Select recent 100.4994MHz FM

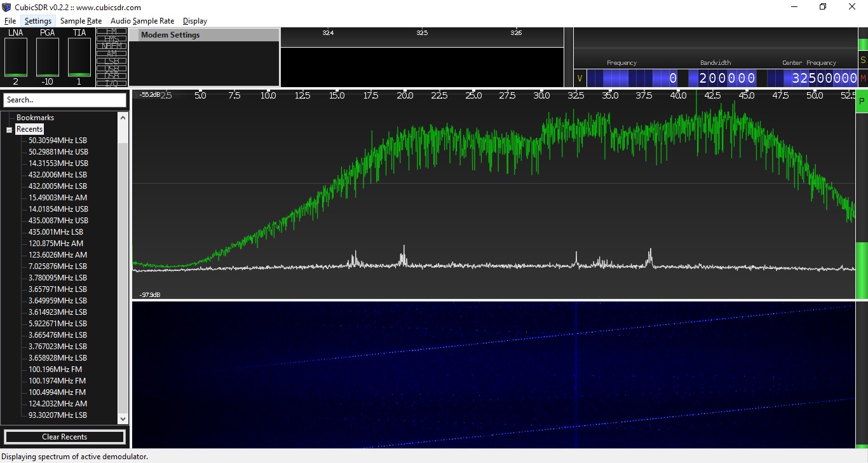pyautogui.click(x=57, y=392)
